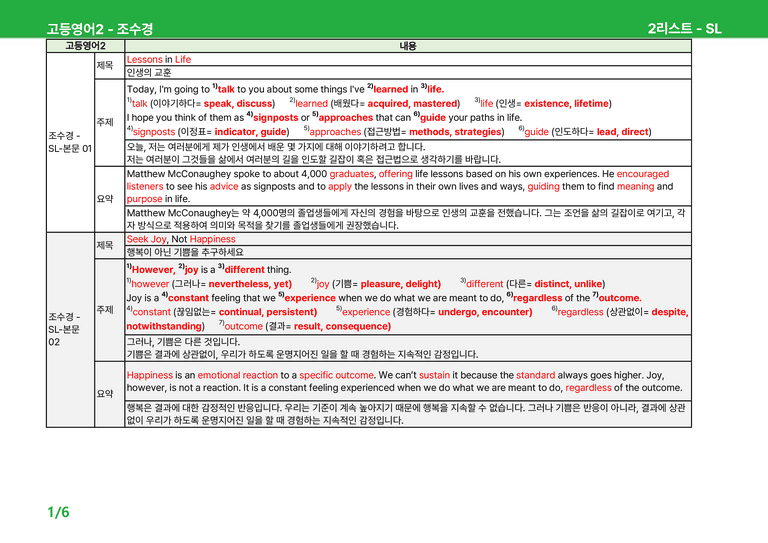Select the Korean title 행복이 아닌 기쁨을 추구하세요

pyautogui.click(x=185, y=252)
